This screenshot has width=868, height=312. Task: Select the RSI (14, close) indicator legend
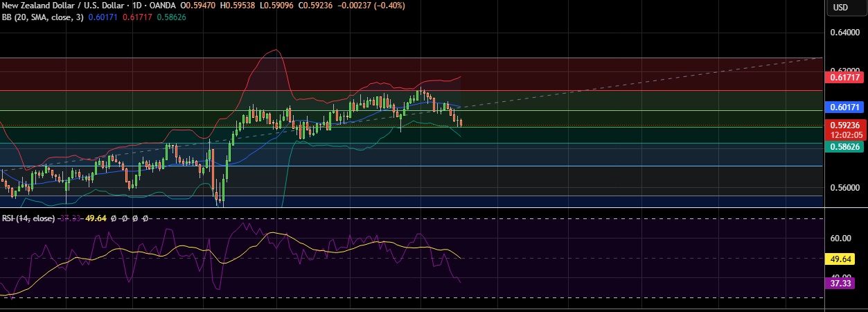coord(28,218)
